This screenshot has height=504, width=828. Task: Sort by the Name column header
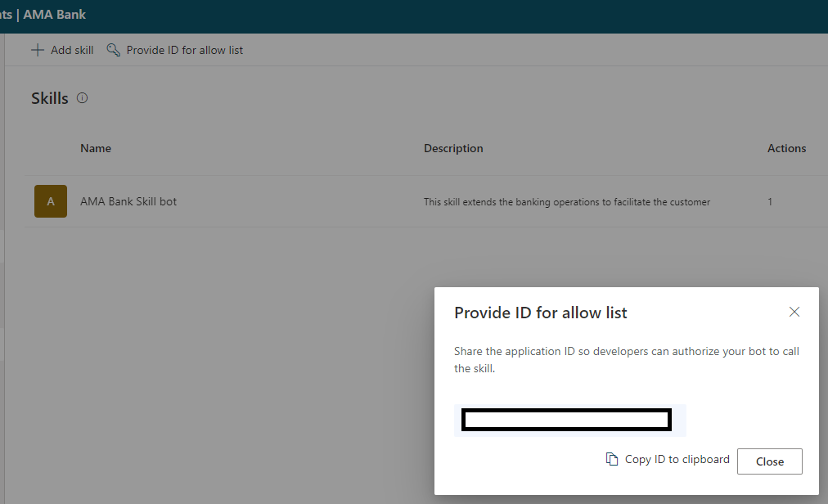pos(95,148)
